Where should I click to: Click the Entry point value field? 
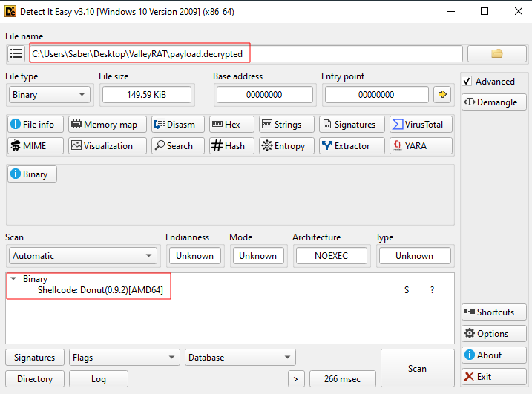coord(376,95)
